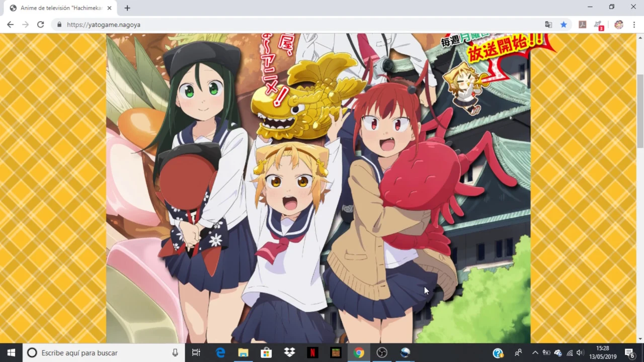Open the extension with red 3 badge
Screen dimensions: 644x362
[599, 25]
